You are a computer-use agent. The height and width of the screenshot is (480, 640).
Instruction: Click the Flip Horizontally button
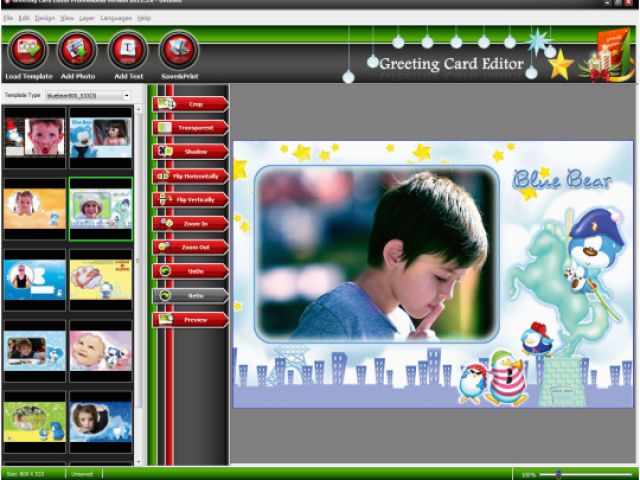coord(190,176)
